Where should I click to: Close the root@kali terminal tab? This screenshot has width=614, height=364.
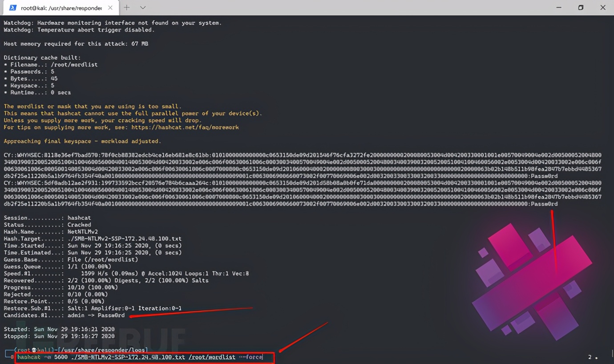point(110,8)
